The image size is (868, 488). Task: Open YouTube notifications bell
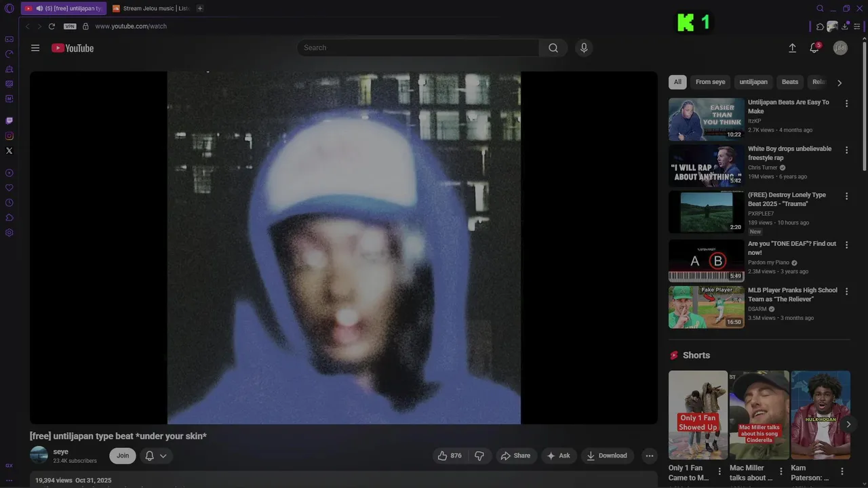click(814, 48)
